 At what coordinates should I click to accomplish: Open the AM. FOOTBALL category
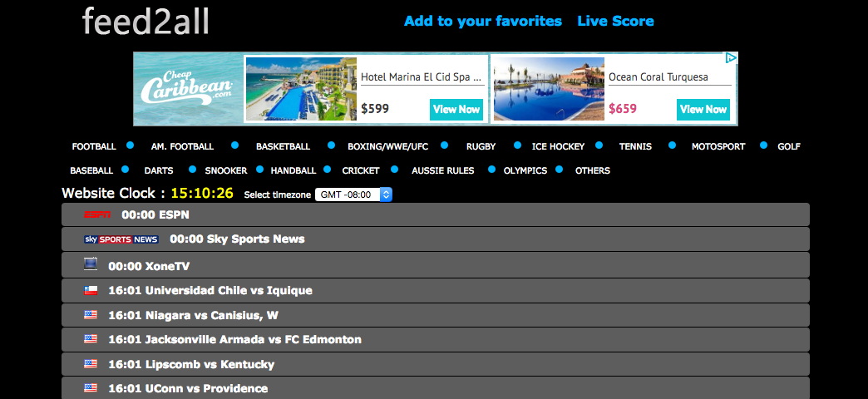point(182,146)
